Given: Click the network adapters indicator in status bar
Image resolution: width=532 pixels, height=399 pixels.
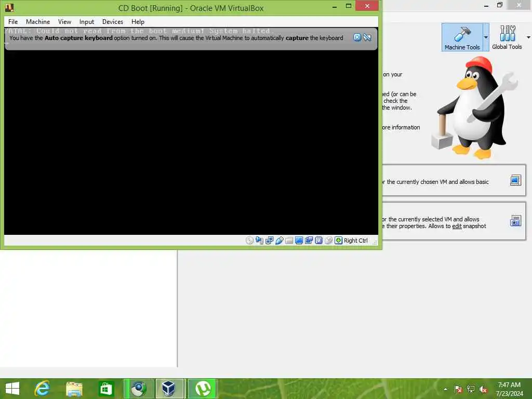Looking at the screenshot, I should [270, 241].
